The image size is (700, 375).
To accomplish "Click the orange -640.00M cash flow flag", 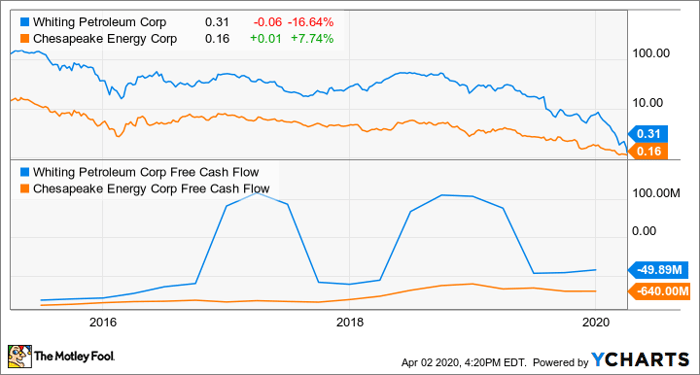I will click(x=659, y=292).
